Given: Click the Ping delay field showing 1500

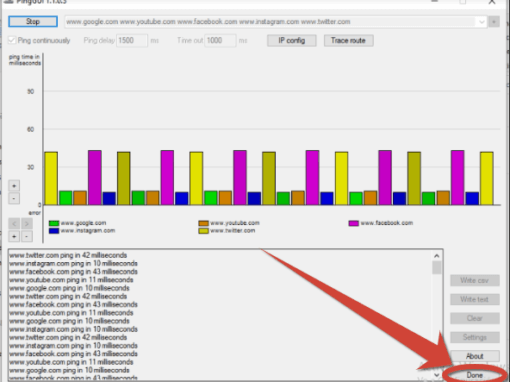Looking at the screenshot, I should tap(132, 41).
